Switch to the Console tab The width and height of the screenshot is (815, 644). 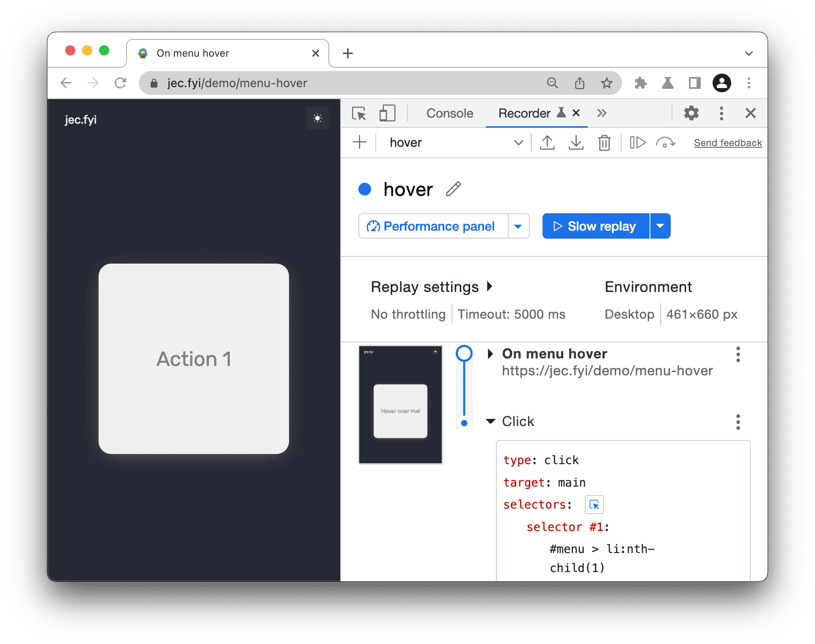point(449,113)
